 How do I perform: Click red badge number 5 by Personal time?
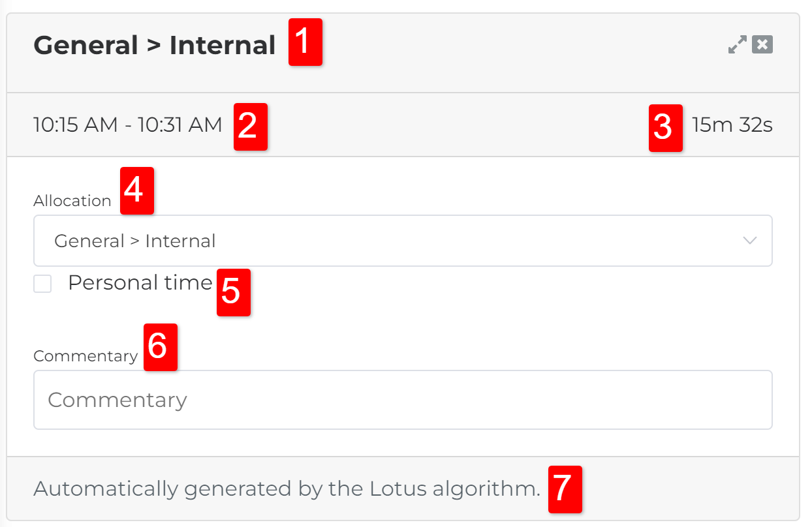234,292
